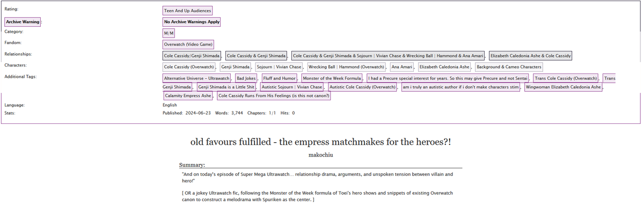
Task: Open the Precure special interest tag
Action: coord(448,78)
